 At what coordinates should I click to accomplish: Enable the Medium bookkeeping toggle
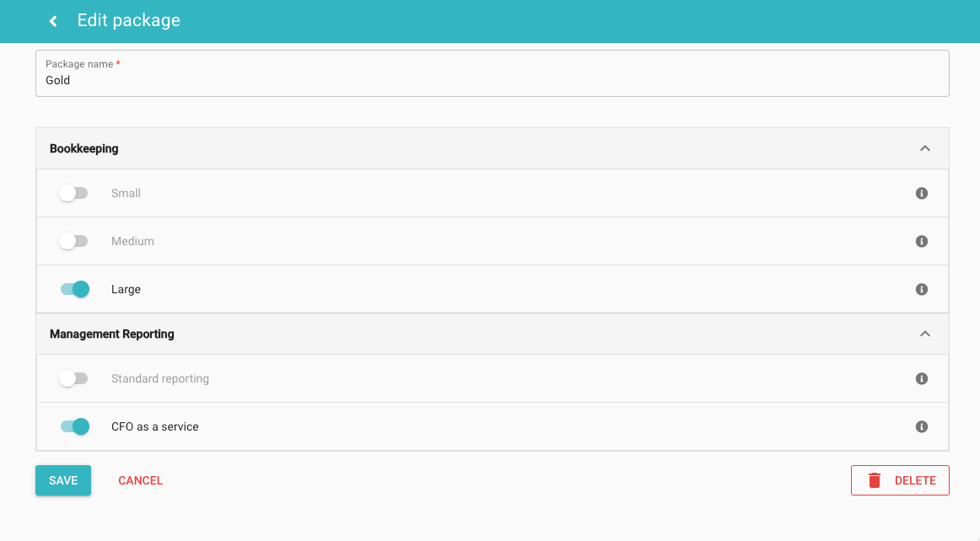[x=73, y=241]
